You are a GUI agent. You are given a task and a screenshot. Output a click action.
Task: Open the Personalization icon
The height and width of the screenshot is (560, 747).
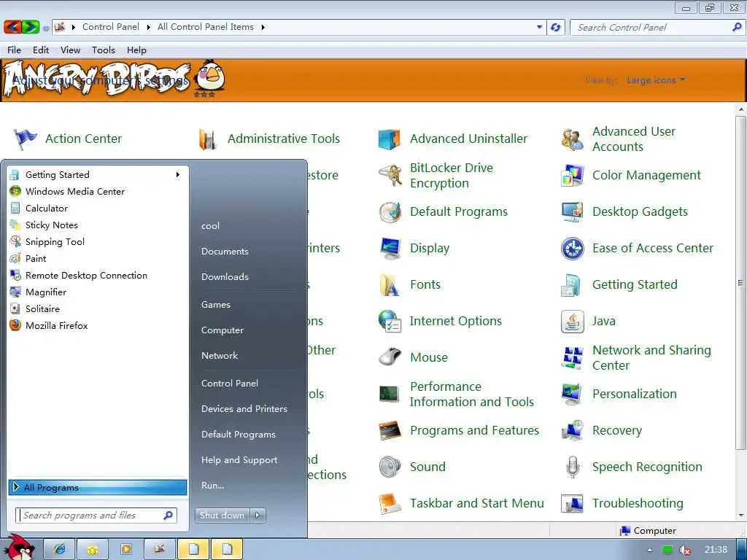pyautogui.click(x=572, y=394)
